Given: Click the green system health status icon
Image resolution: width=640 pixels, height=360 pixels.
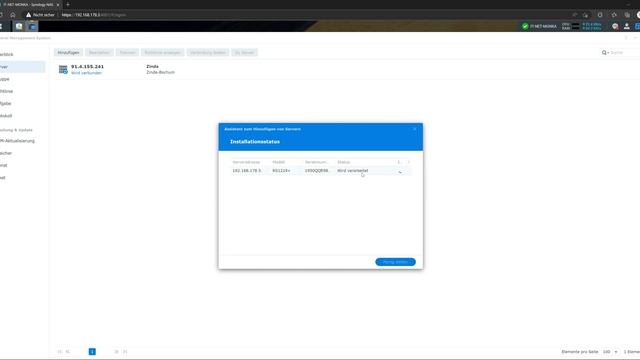Looking at the screenshot, I should pyautogui.click(x=525, y=26).
